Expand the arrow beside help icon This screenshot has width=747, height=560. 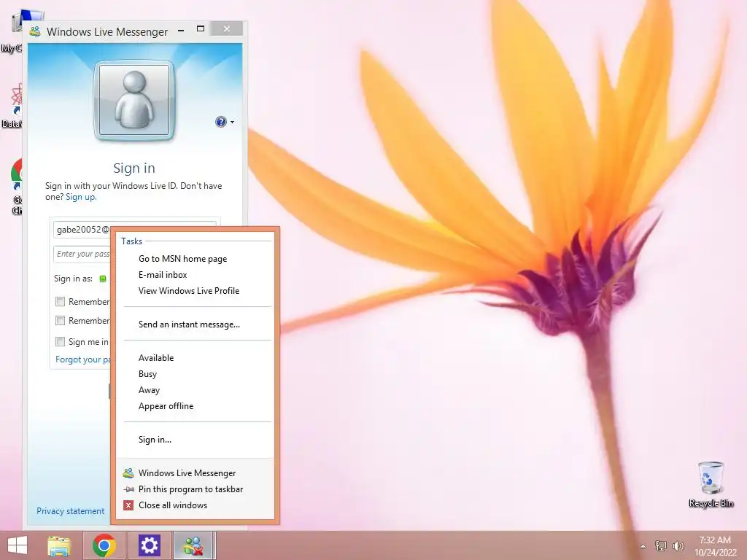[x=233, y=122]
